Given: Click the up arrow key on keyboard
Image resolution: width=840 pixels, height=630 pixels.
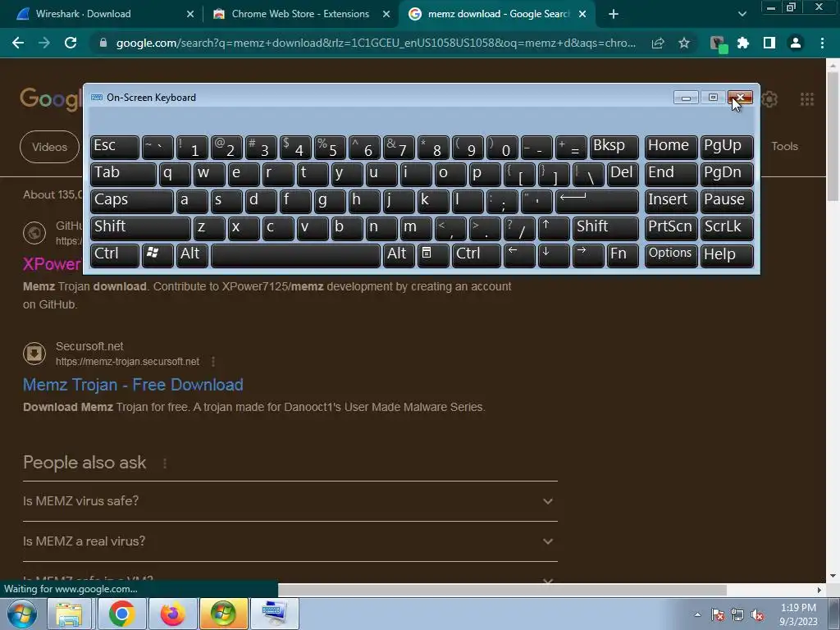Looking at the screenshot, I should click(x=554, y=228).
